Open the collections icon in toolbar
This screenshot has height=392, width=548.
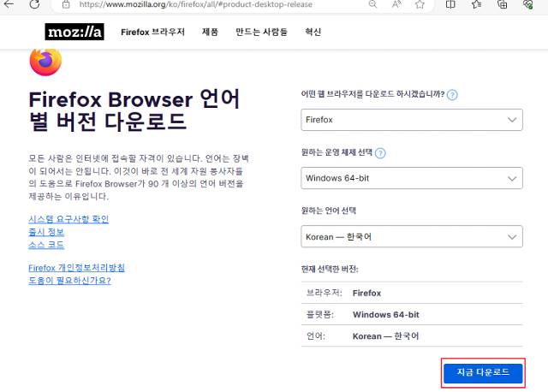point(501,4)
